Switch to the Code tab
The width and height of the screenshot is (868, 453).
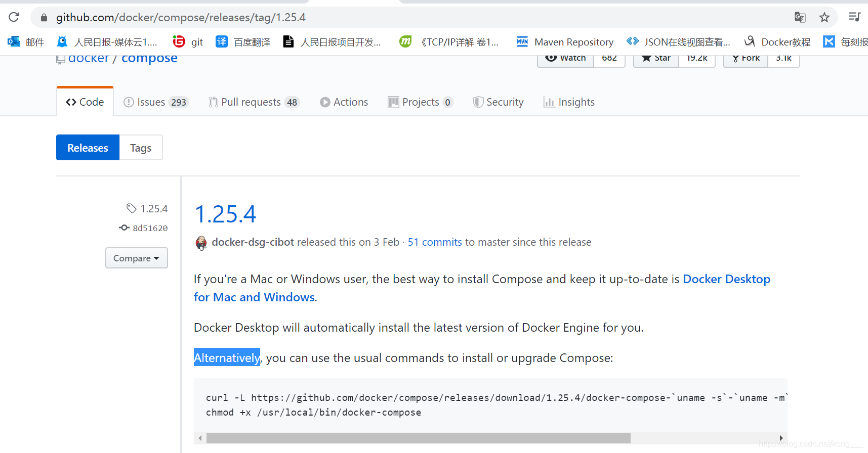pyautogui.click(x=85, y=102)
